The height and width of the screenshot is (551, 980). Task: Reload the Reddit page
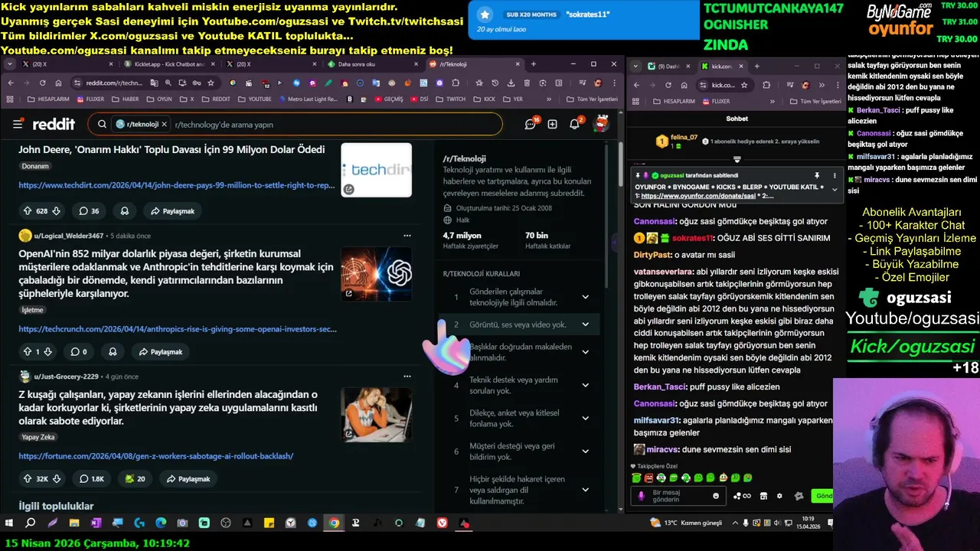pos(43,83)
